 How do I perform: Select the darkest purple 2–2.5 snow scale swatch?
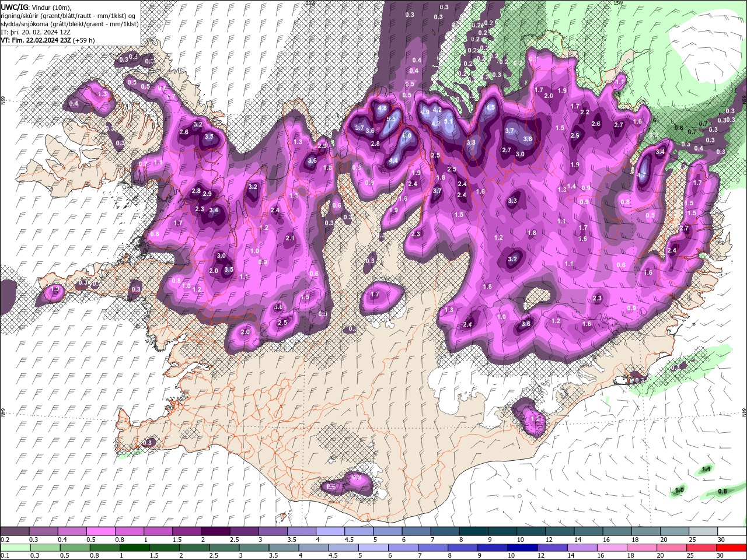[x=215, y=531]
